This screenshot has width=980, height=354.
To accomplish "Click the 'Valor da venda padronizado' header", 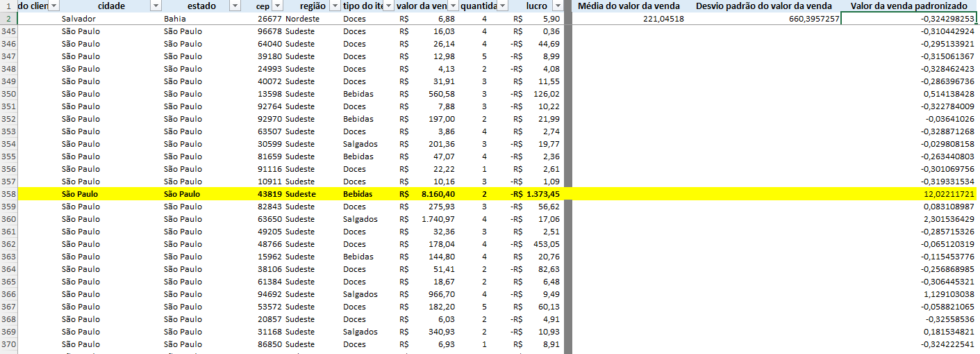I will tap(909, 6).
